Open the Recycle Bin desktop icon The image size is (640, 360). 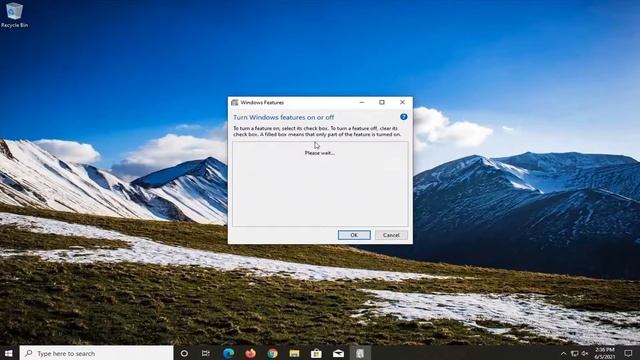tap(14, 16)
